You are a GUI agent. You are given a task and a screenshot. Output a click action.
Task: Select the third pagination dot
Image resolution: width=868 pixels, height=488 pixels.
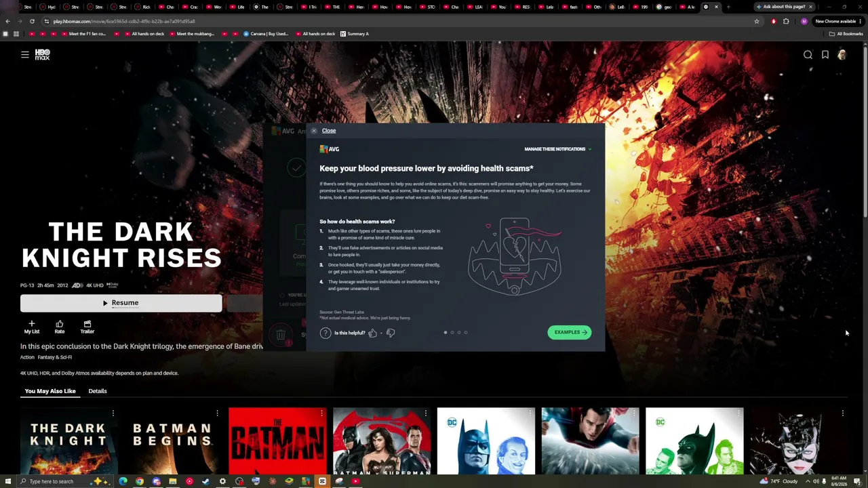(x=459, y=332)
